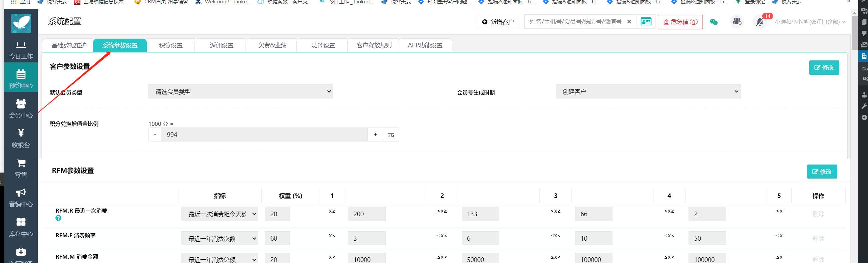Click 删除 in the RFM.F row

(818, 238)
